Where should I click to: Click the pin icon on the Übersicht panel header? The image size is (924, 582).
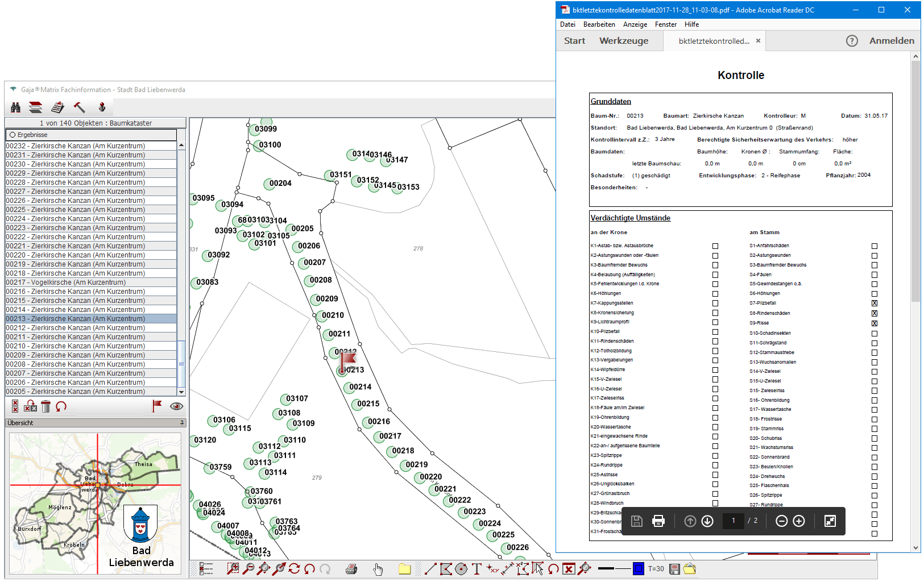coord(182,423)
